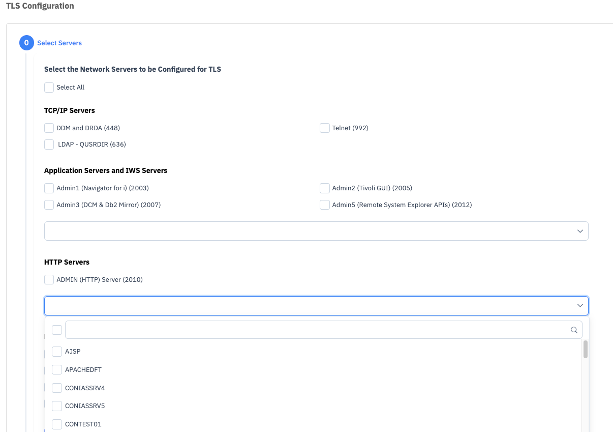Pick CONIASSRV5 in the dropdown options
This screenshot has width=614, height=432.
[x=57, y=406]
